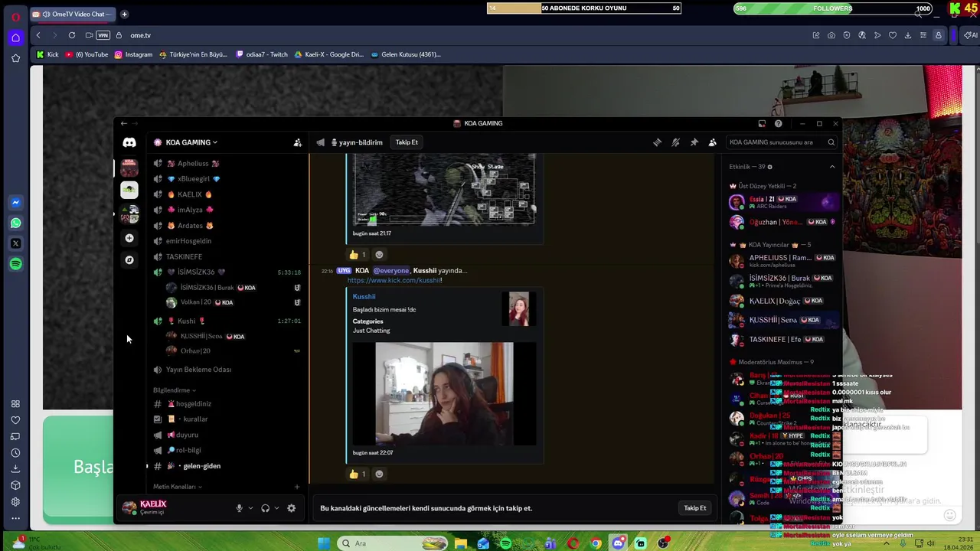Viewport: 980px width, 551px height.
Task: Open the YouTube bookmark
Action: [87, 54]
